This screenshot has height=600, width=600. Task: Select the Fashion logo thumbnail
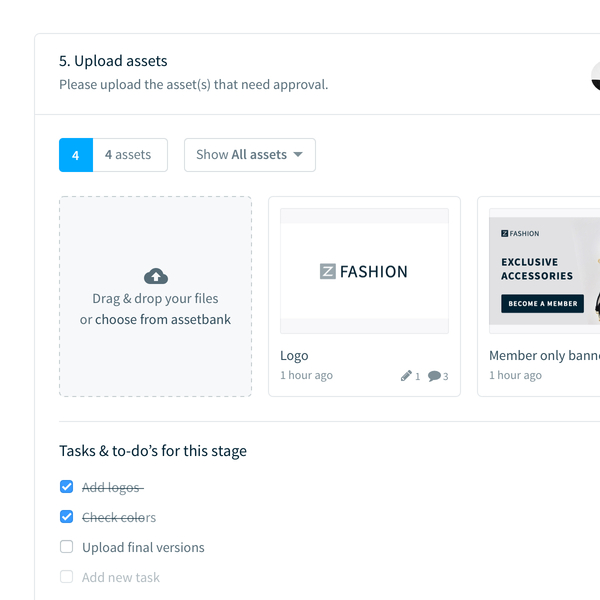[364, 271]
